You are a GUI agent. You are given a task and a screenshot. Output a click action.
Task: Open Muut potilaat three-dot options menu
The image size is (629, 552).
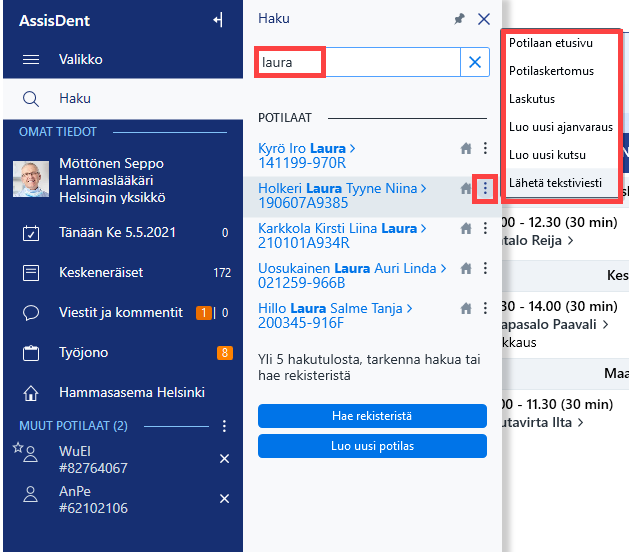click(224, 426)
